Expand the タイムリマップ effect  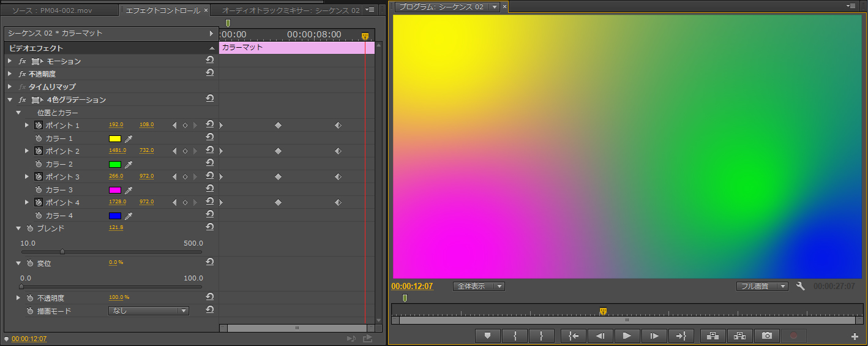10,87
